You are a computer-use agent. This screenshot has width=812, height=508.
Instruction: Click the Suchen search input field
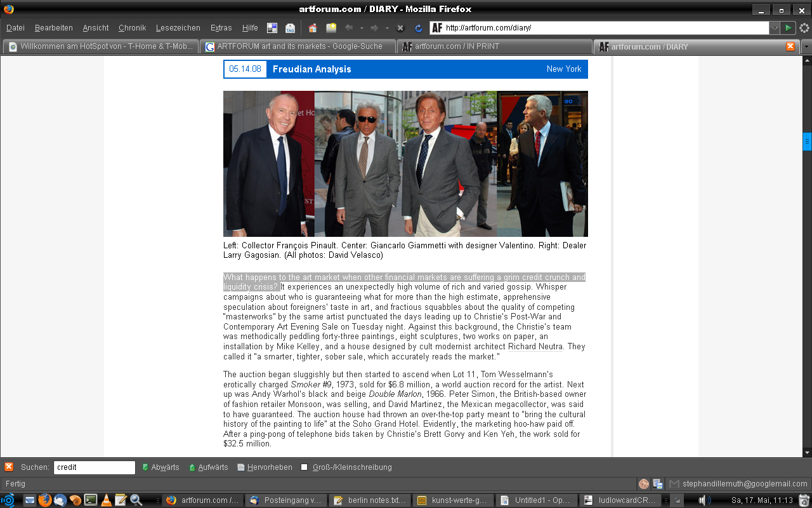coord(95,467)
